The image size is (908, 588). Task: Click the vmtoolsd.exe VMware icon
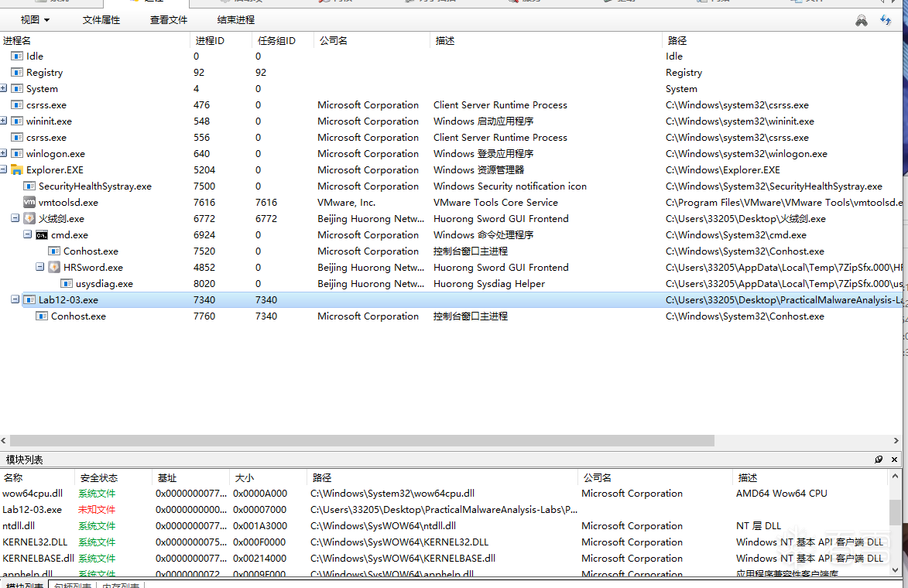click(29, 202)
